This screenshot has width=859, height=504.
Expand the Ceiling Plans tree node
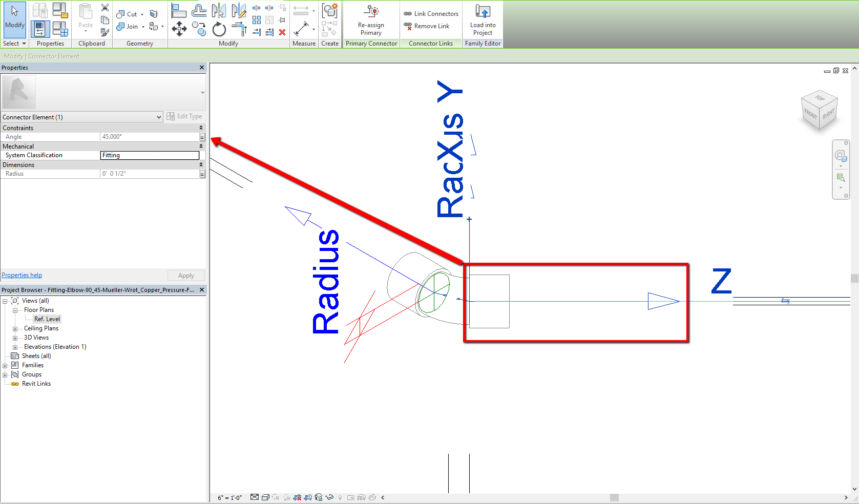[15, 329]
